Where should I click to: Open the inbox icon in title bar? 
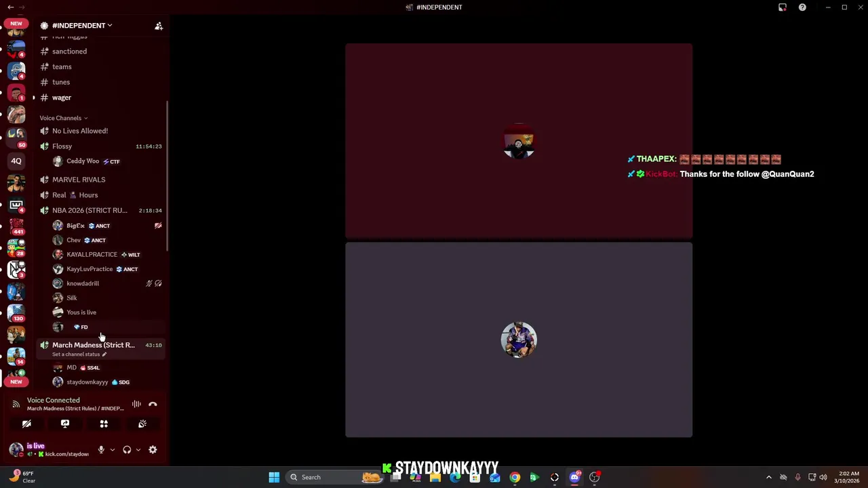point(783,7)
